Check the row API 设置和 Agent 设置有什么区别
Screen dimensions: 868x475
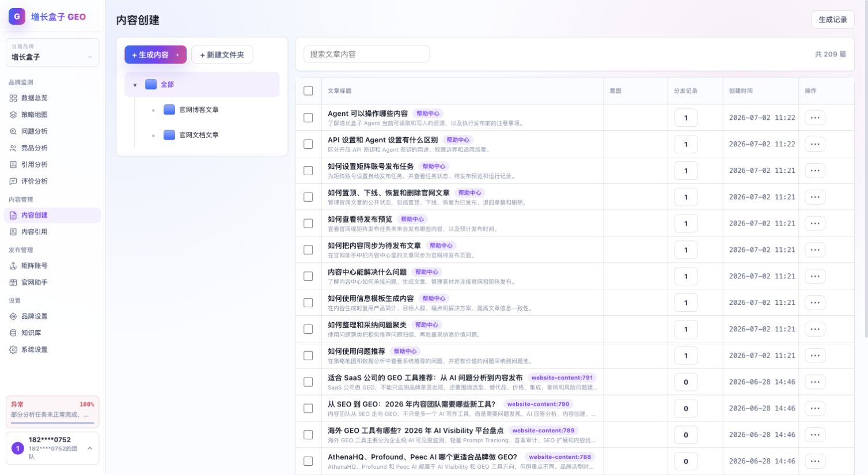point(308,144)
